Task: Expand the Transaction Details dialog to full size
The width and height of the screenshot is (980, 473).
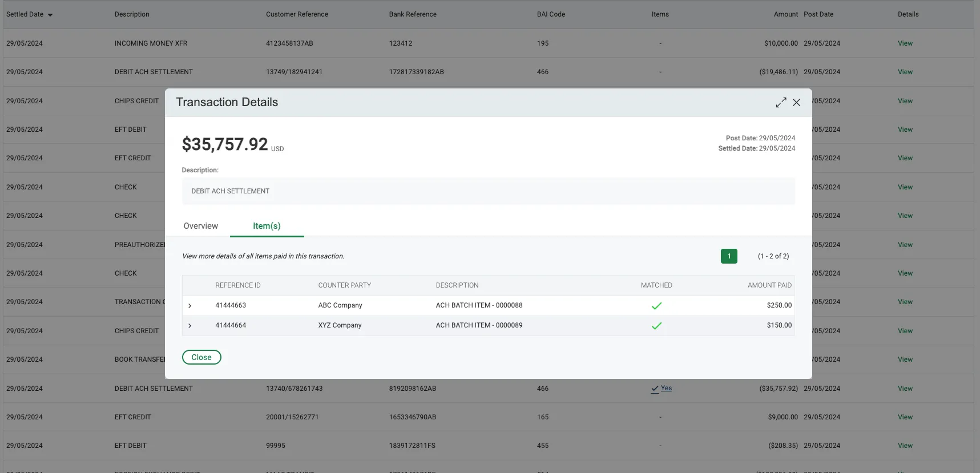Action: 781,103
